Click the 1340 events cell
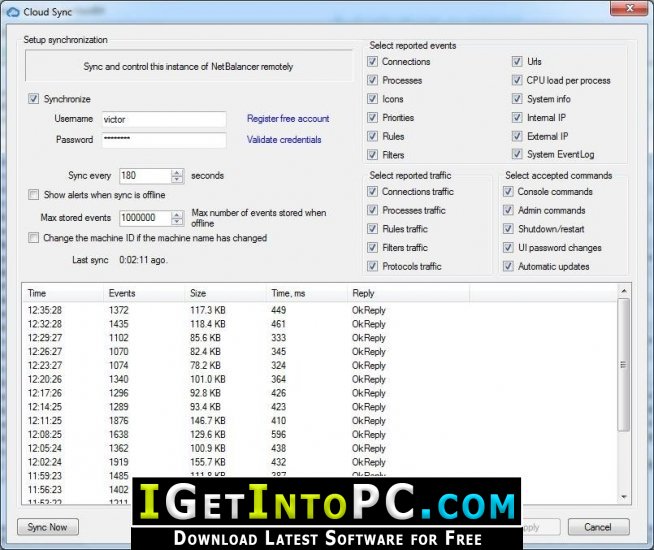654x550 pixels. click(118, 379)
